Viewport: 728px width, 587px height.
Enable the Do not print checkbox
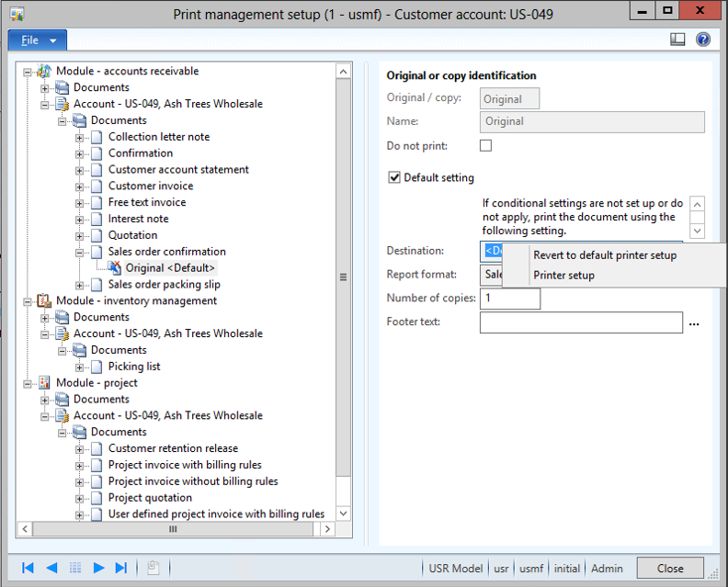486,145
